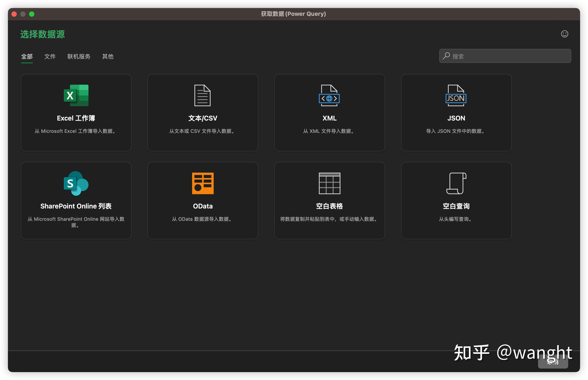Start a 空白查询 blank query
This screenshot has height=380, width=588.
click(456, 184)
